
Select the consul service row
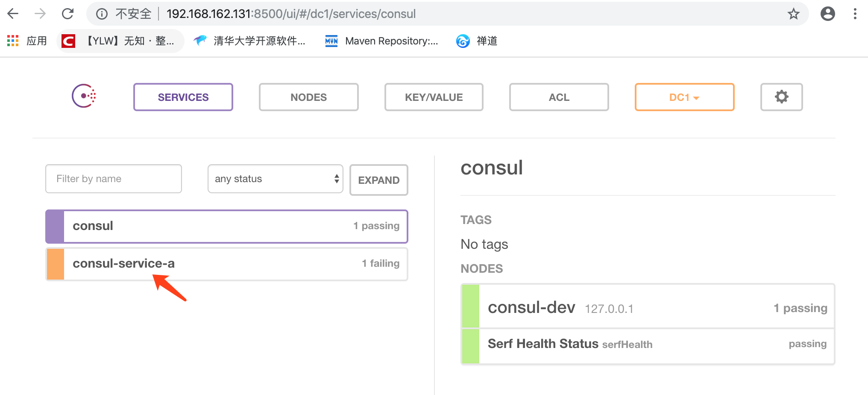[x=227, y=226]
